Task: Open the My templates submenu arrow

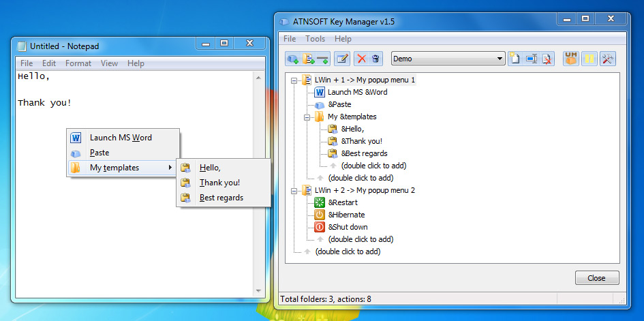Action: click(x=170, y=168)
